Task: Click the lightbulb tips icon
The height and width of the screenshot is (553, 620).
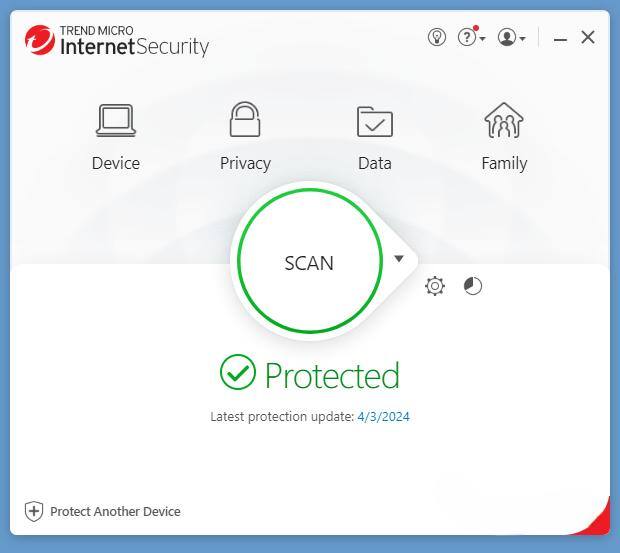Action: pos(436,37)
